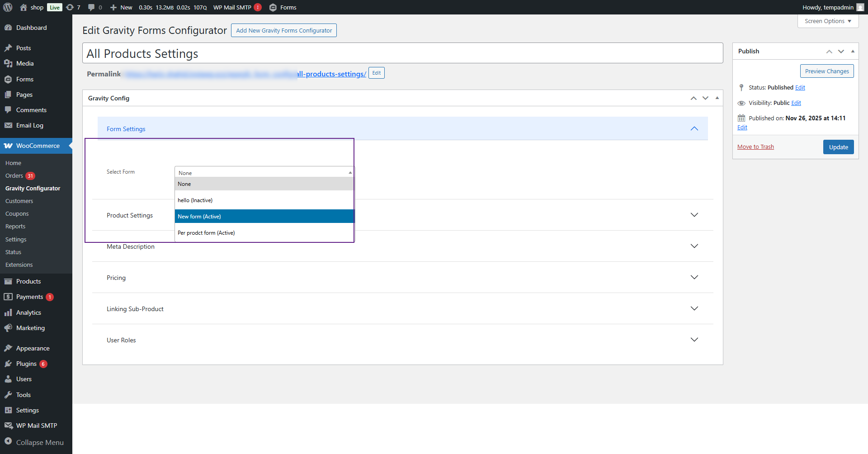Open the Screen Options dropdown
Screen dimensions: 868x454
(828, 21)
